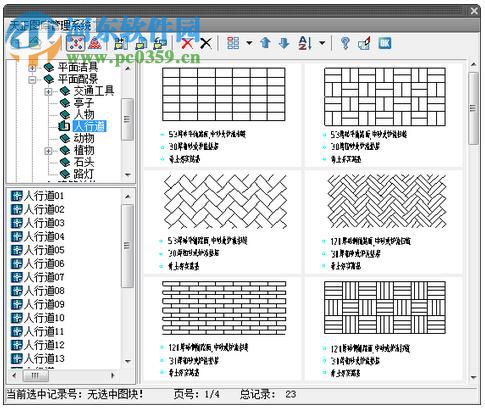Select 动物 in the tree
The width and height of the screenshot is (485, 409).
click(x=84, y=138)
